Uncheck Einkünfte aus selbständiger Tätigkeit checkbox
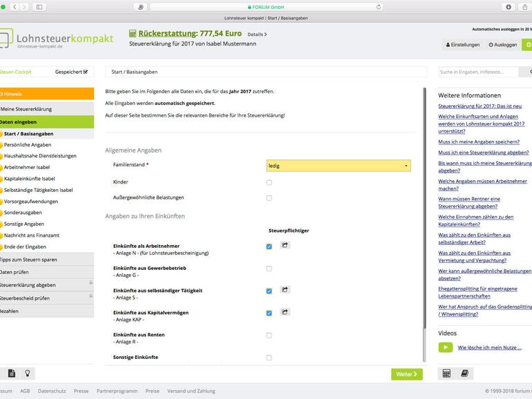 pyautogui.click(x=269, y=291)
